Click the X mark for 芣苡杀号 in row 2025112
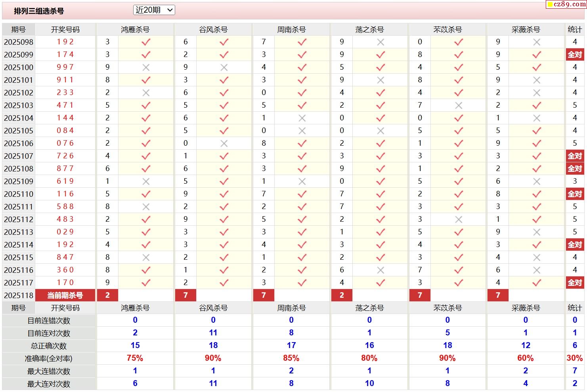 tap(459, 219)
